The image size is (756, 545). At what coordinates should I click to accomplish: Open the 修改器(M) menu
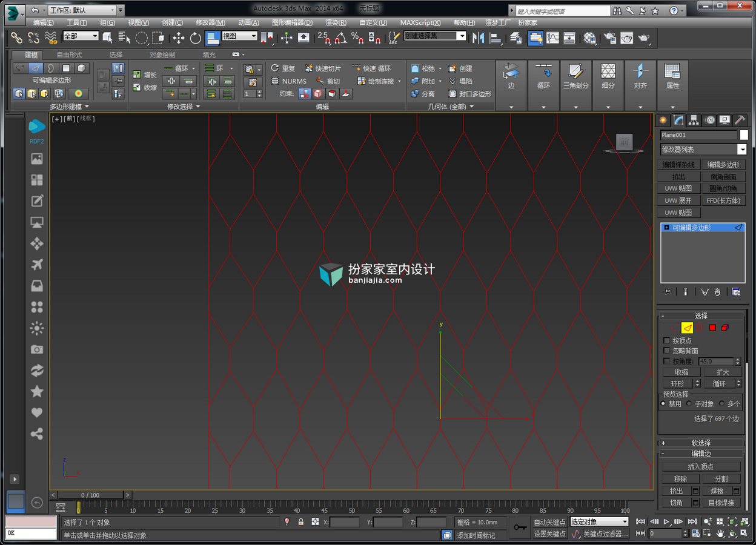(x=210, y=23)
